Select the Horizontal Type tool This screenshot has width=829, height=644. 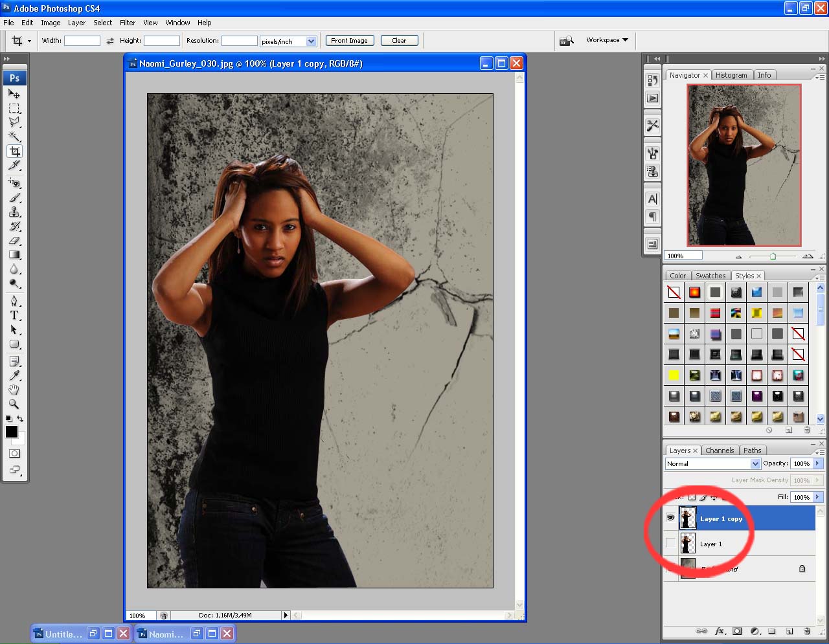click(14, 315)
